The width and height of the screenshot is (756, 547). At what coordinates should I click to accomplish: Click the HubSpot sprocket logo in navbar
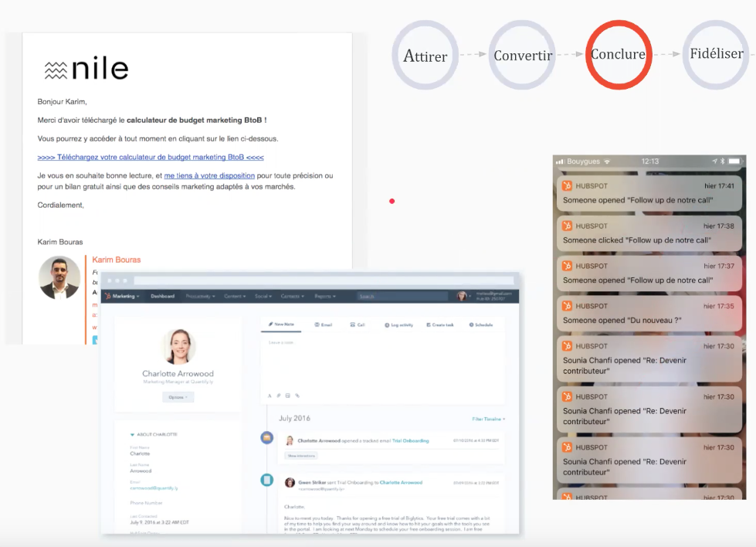pos(108,296)
